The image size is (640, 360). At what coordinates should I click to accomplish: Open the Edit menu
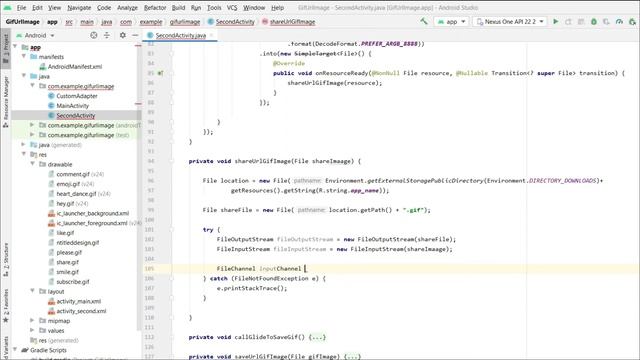click(37, 8)
